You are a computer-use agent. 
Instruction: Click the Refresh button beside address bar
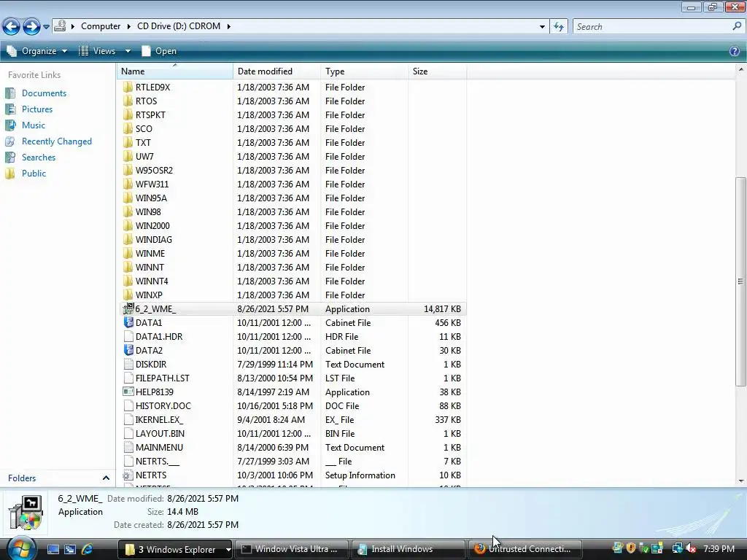click(x=558, y=27)
